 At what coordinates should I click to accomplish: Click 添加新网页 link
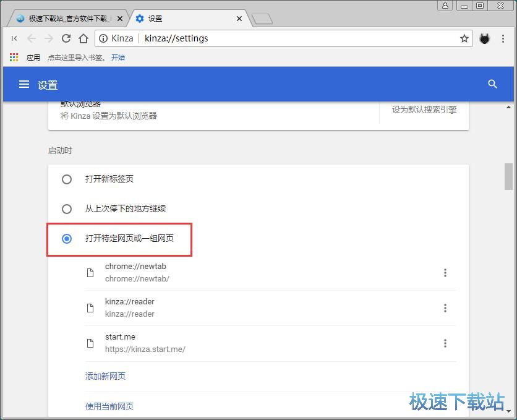pyautogui.click(x=106, y=376)
